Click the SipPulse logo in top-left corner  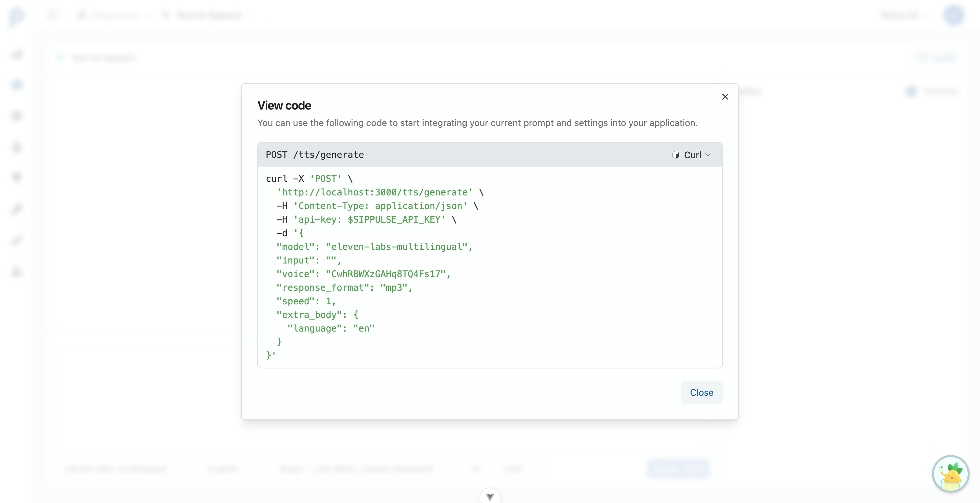(16, 15)
